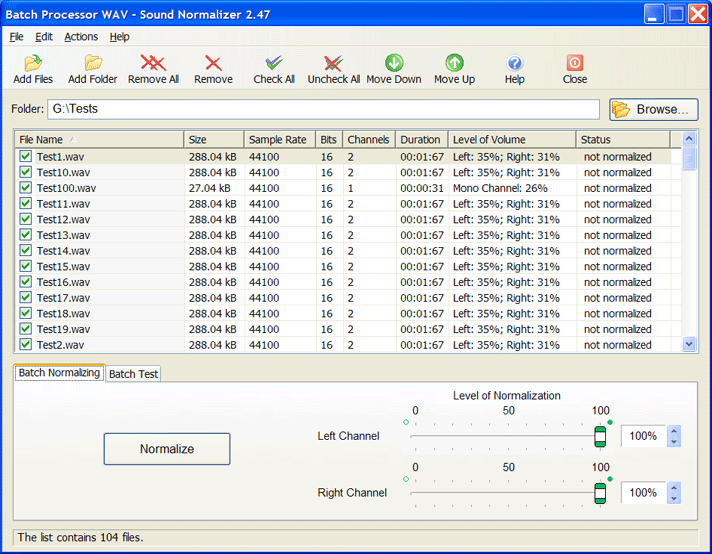Image resolution: width=712 pixels, height=554 pixels.
Task: Click the Uncheck All toolbar icon
Action: pos(333,63)
